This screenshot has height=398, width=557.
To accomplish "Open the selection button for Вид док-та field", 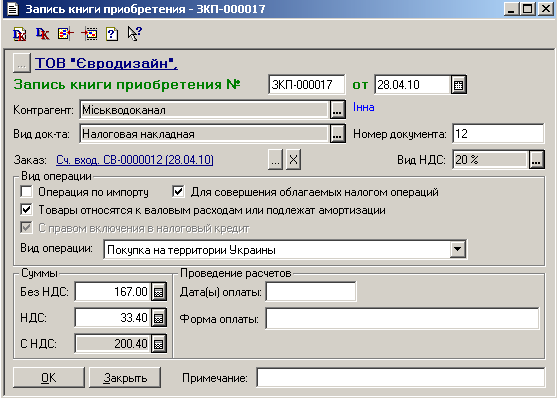I will [x=337, y=134].
